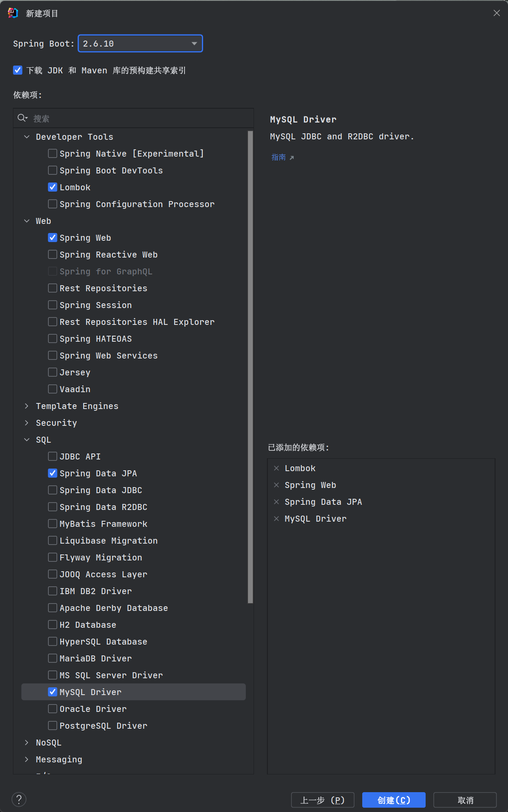Screen dimensions: 508x812
Task: Check Spring Boot DevTools
Action: tap(53, 170)
